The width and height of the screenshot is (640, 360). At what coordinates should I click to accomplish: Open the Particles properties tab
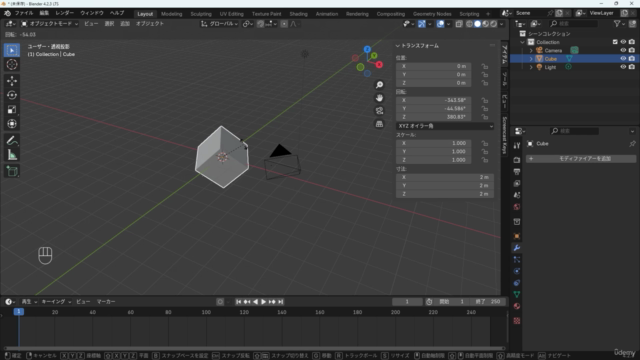[x=517, y=260]
